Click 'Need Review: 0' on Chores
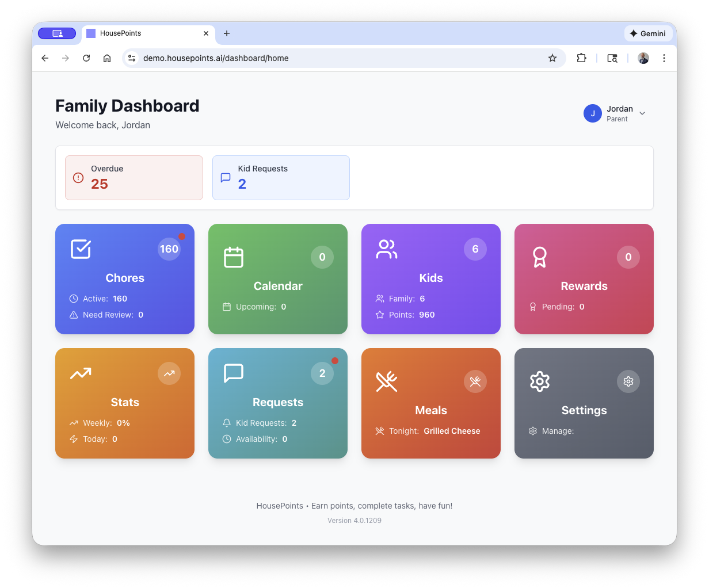This screenshot has height=588, width=709. pos(106,315)
